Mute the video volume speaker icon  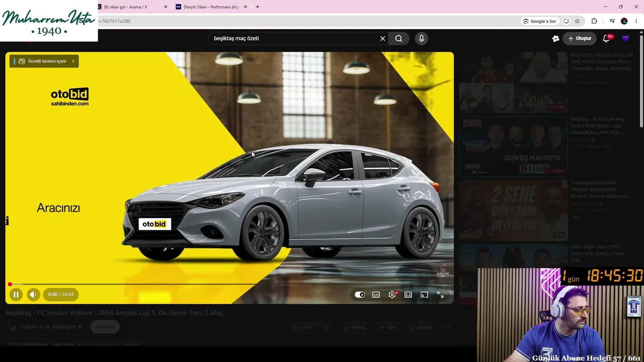pyautogui.click(x=33, y=295)
